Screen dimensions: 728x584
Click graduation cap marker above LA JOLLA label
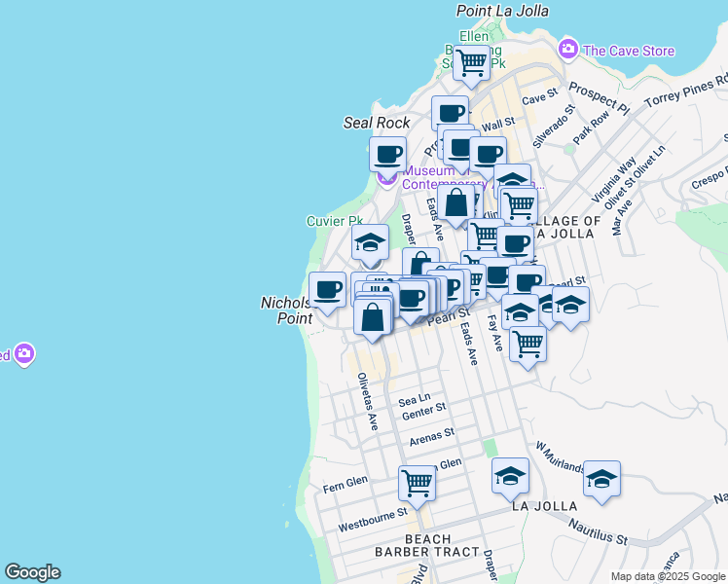(x=510, y=478)
